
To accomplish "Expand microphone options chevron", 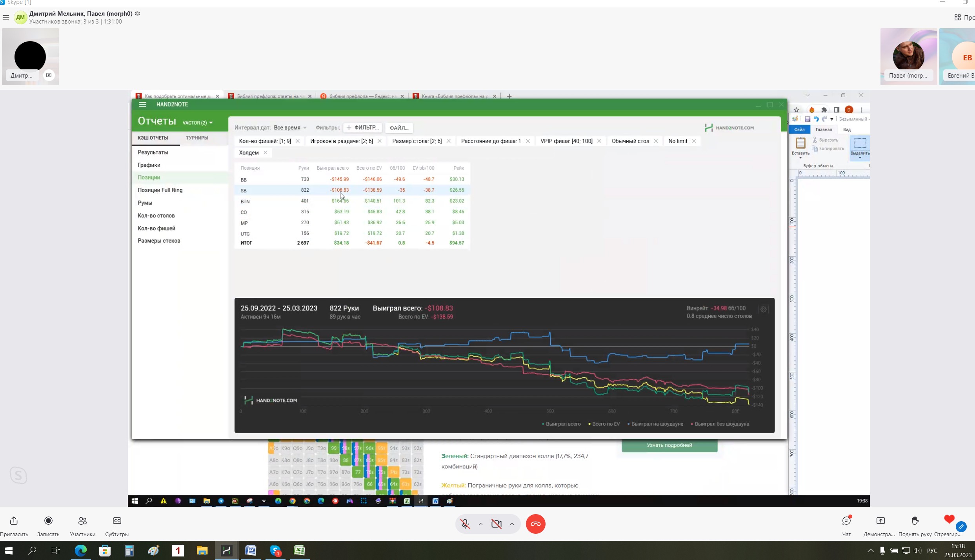I will [480, 524].
